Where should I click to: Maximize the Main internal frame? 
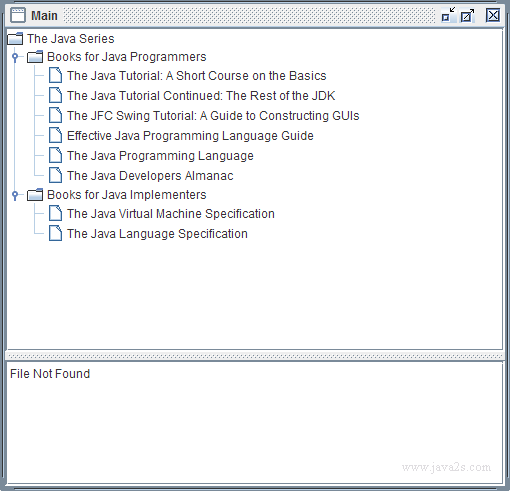point(467,15)
